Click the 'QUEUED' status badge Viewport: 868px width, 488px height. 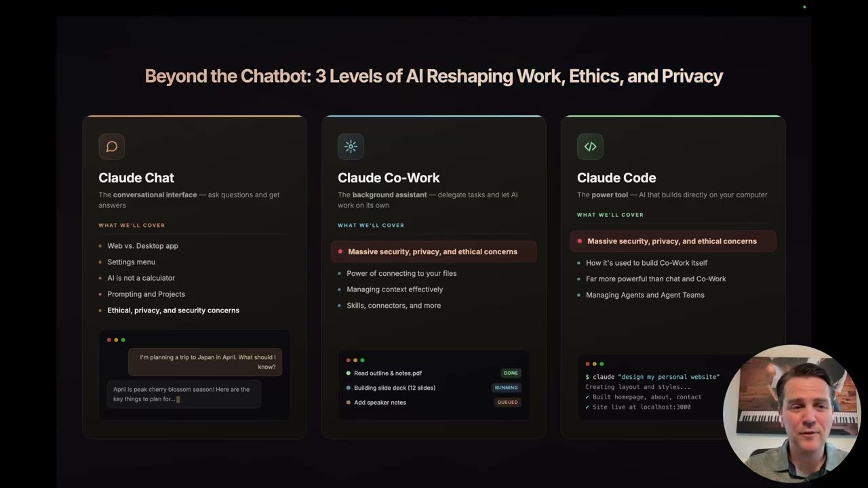point(507,403)
